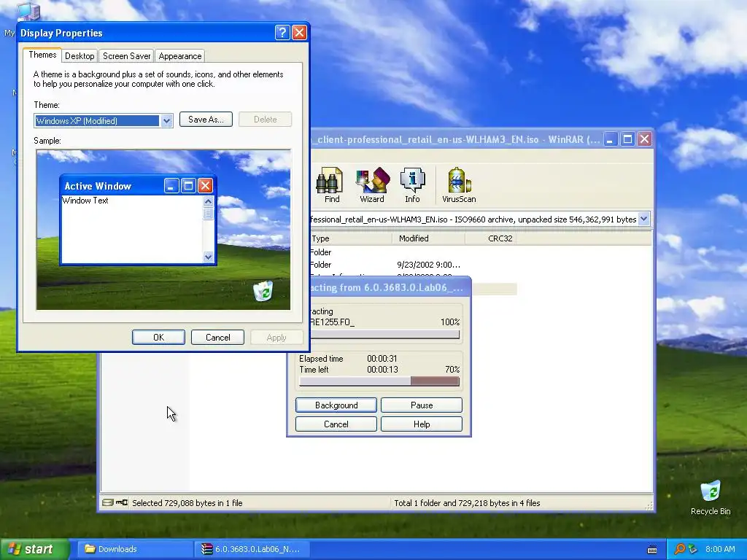Click Save As... theme button

click(206, 120)
